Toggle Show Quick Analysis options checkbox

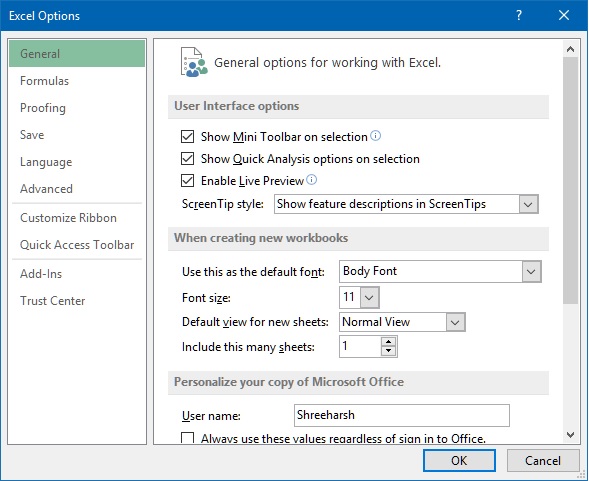tap(187, 159)
